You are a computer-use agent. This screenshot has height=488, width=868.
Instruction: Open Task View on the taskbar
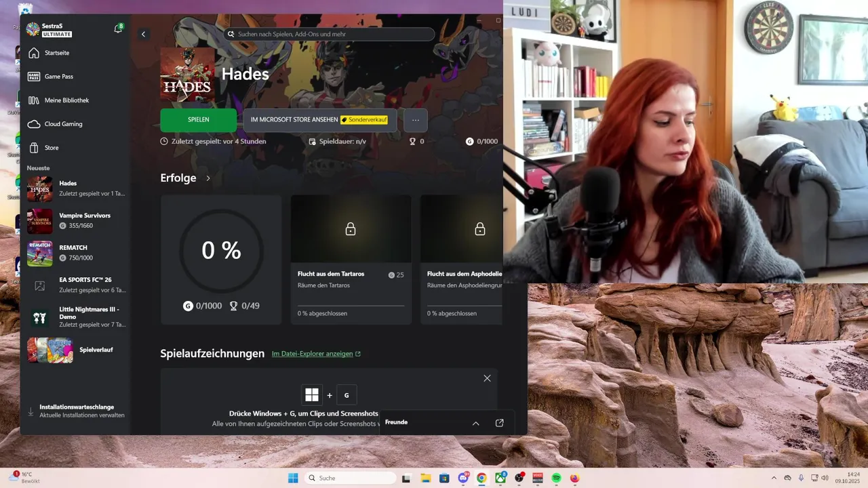(406, 478)
